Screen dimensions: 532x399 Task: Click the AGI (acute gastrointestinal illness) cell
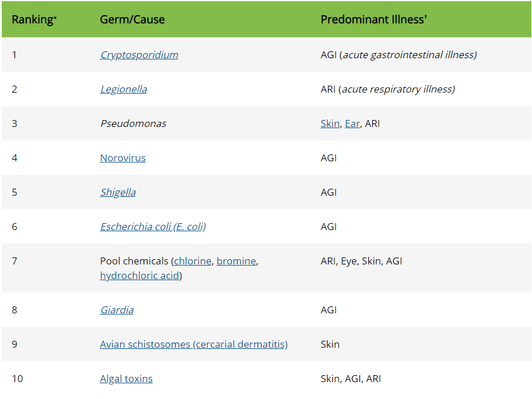pos(399,55)
